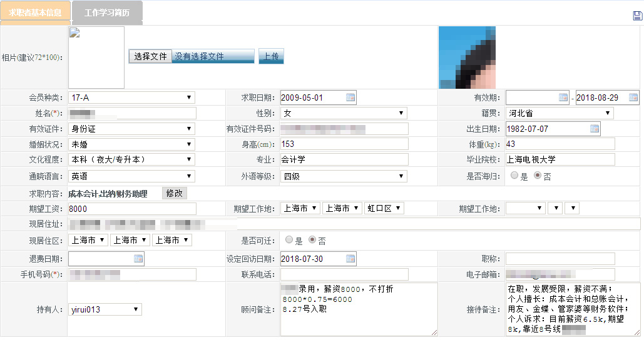Click the 现居住址 input field
Viewport: 644px width, 340px height.
(x=354, y=224)
